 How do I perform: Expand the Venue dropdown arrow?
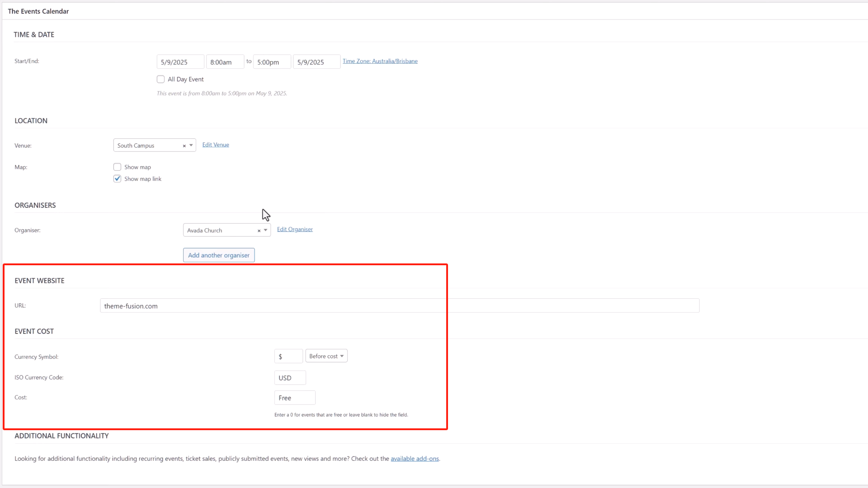191,145
